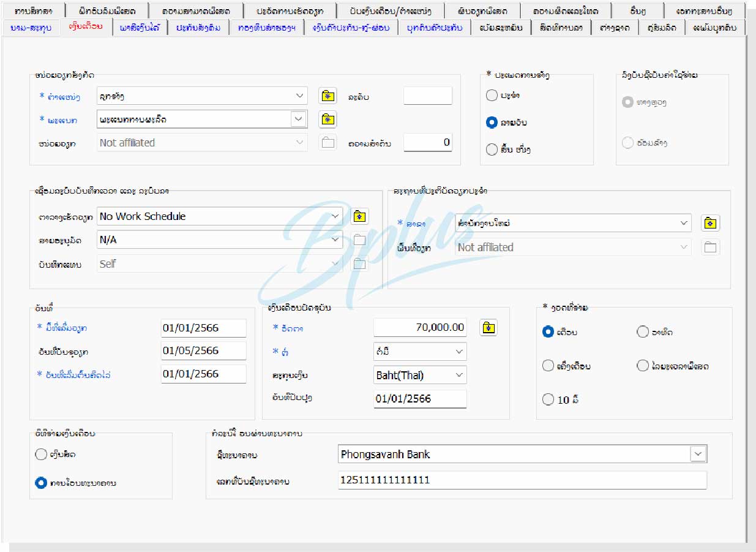Click the bank account number field 125111111111111
756x552 pixels.
(522, 480)
